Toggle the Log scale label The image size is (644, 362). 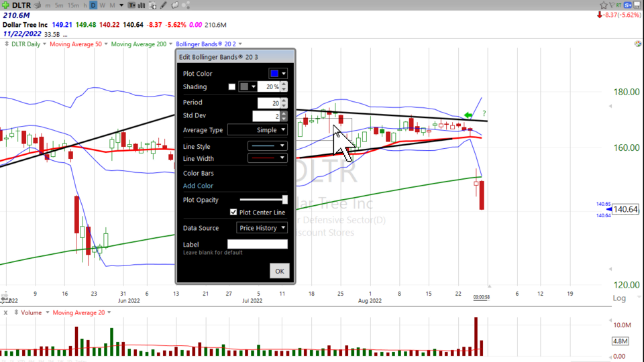[x=619, y=298]
